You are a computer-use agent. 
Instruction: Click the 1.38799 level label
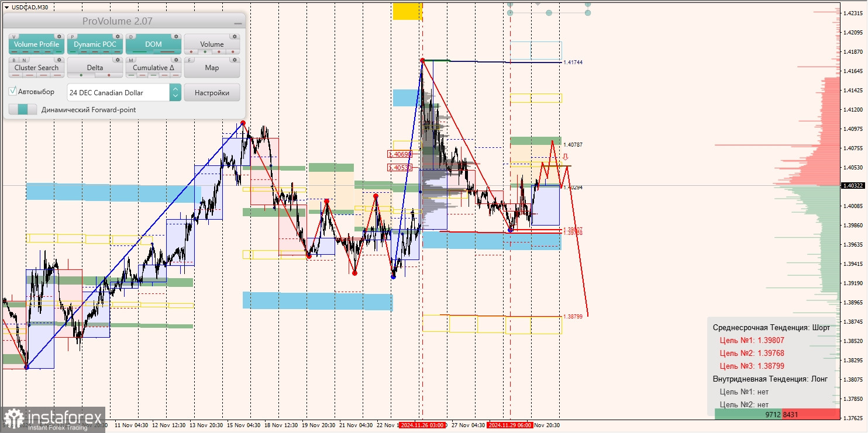[x=573, y=316]
